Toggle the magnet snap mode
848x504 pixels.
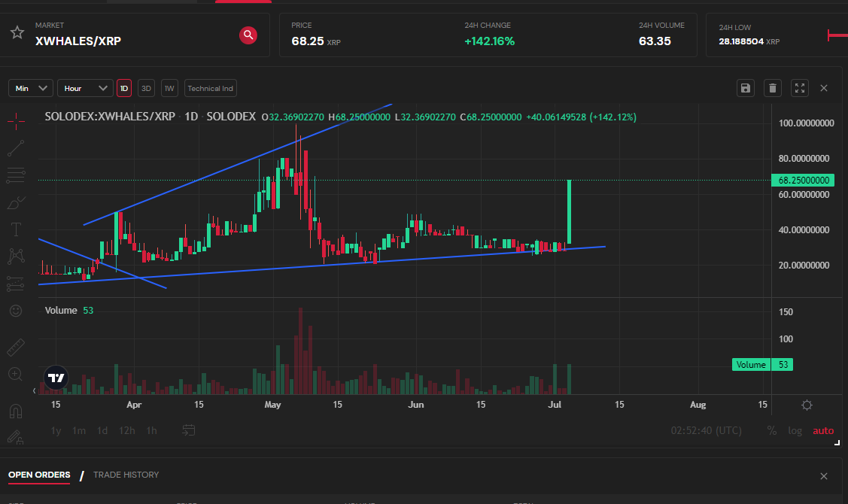point(17,411)
